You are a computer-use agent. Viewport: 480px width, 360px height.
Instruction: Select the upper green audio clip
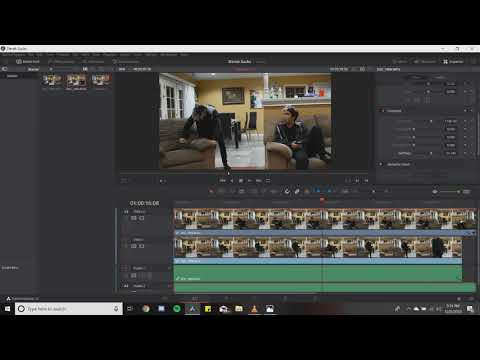click(318, 273)
